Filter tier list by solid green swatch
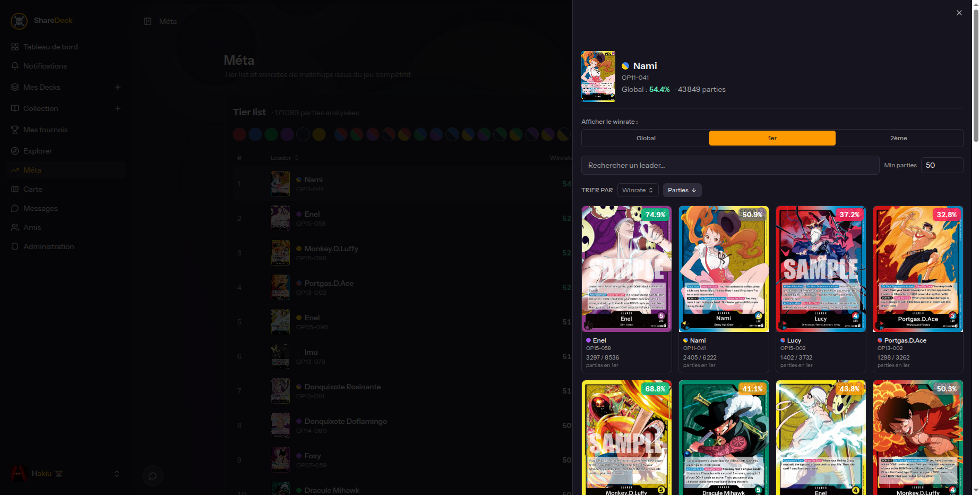This screenshot has width=980, height=495. [x=271, y=134]
